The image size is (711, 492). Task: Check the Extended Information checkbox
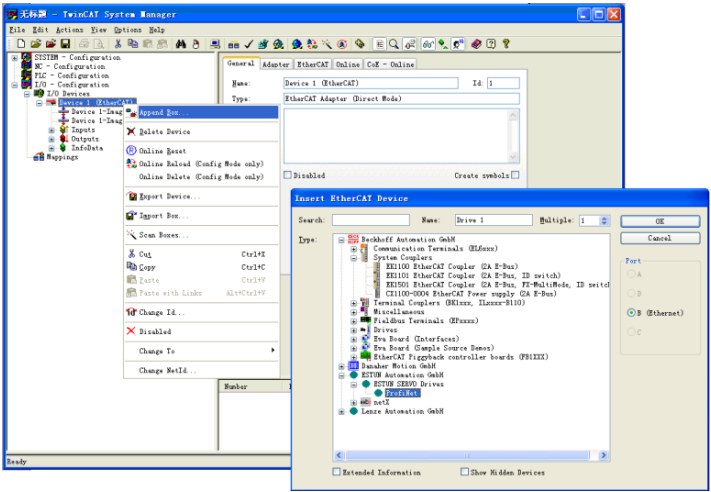click(336, 472)
